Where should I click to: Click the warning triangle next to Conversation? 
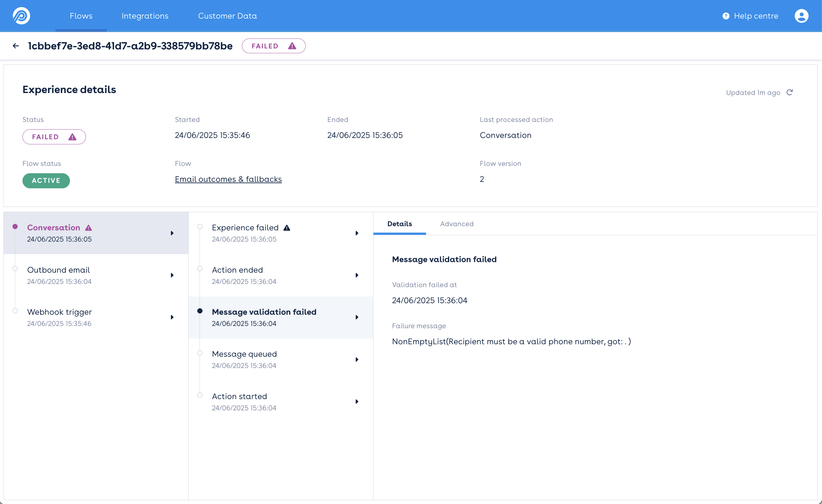(x=89, y=228)
